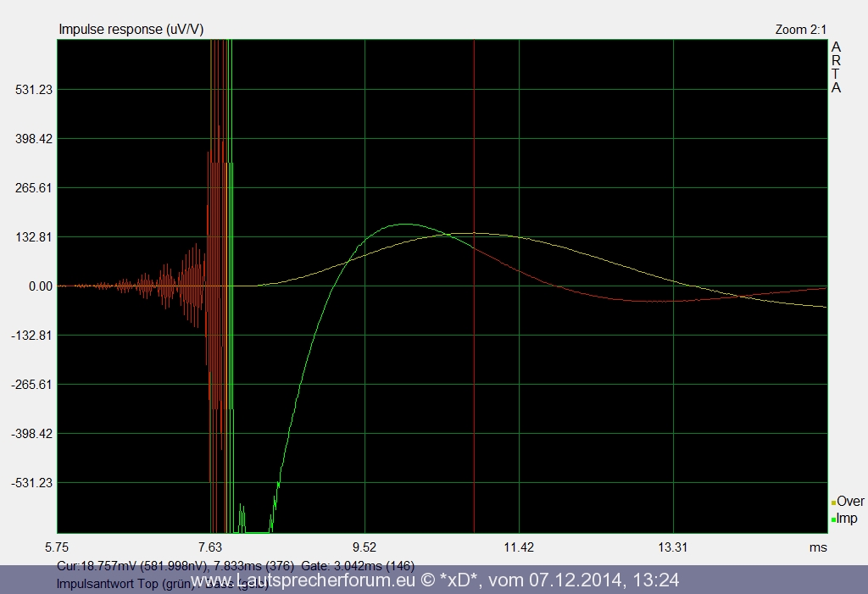Click the ms unit label
The width and height of the screenshot is (868, 594).
point(817,547)
